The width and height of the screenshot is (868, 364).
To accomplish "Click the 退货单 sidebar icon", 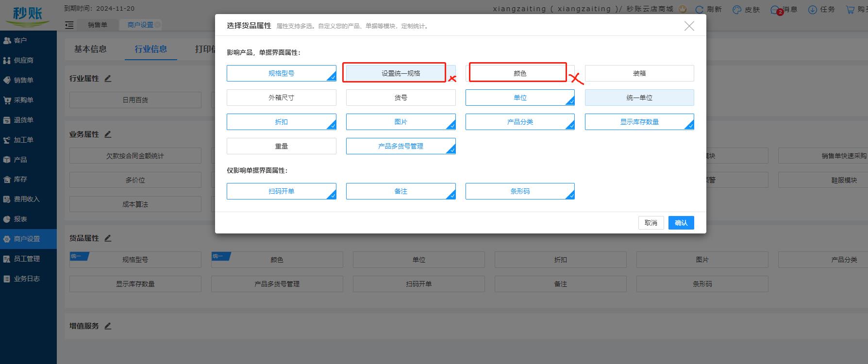I will click(x=7, y=120).
